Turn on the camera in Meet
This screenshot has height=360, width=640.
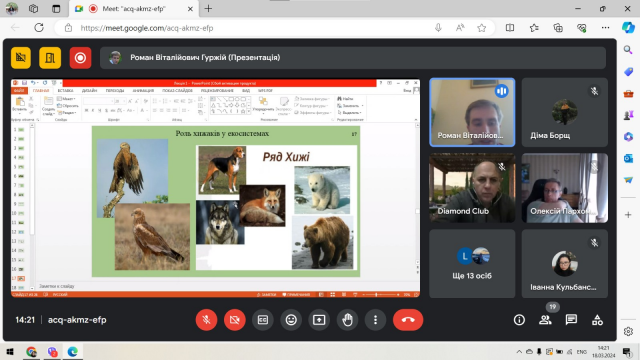tap(234, 320)
